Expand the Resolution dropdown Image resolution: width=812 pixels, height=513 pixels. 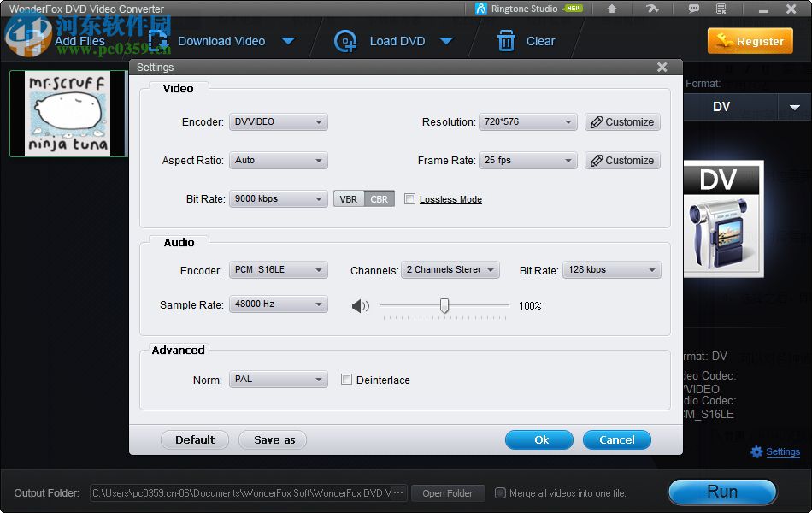click(527, 121)
